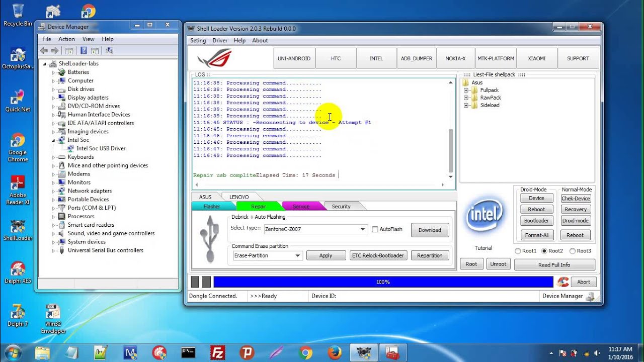Screen dimensions: 644x362
Task: Click the Repartition button
Action: [430, 255]
